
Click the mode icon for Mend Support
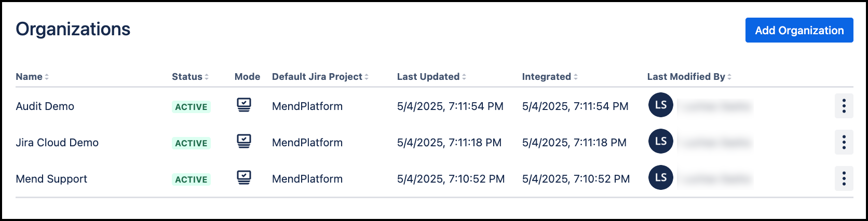244,178
